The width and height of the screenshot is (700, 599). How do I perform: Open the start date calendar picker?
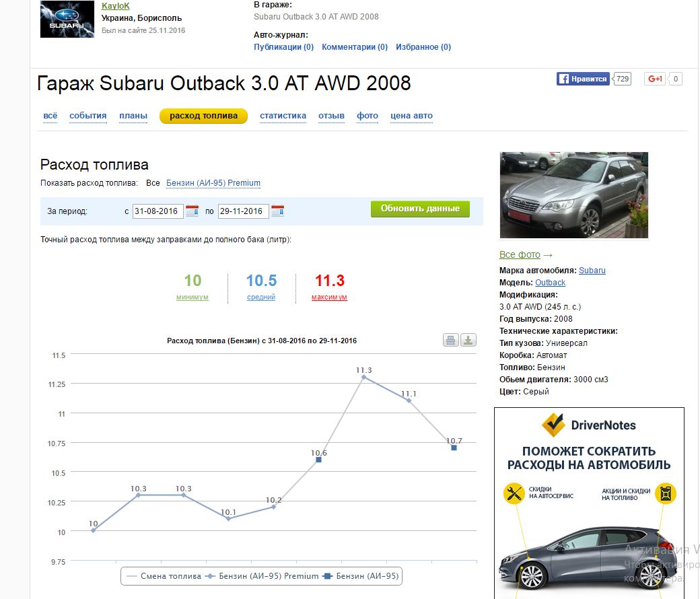[192, 211]
